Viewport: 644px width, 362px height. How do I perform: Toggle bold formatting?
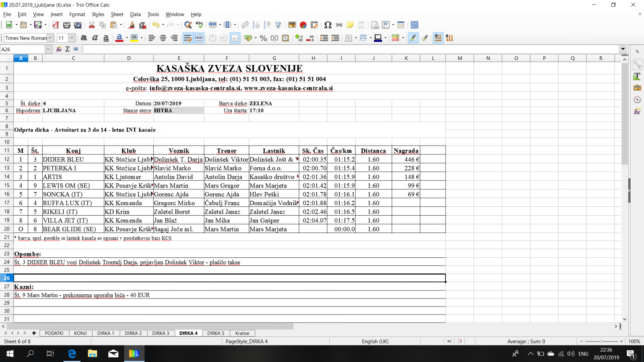coord(84,38)
